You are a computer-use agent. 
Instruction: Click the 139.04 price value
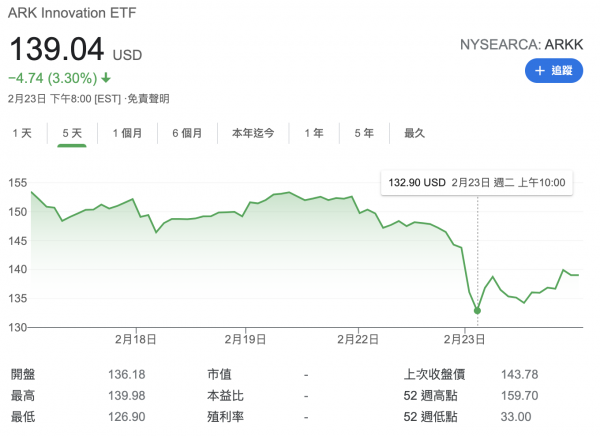tap(56, 49)
